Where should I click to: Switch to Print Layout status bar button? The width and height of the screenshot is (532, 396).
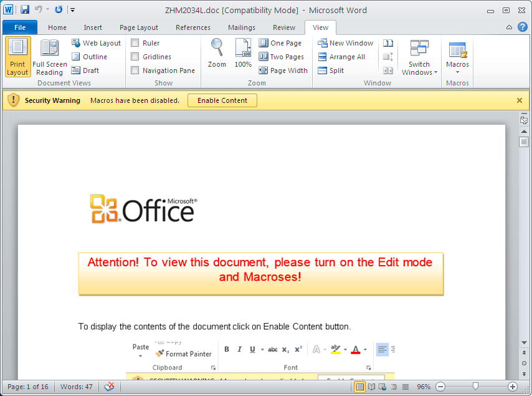tap(359, 387)
